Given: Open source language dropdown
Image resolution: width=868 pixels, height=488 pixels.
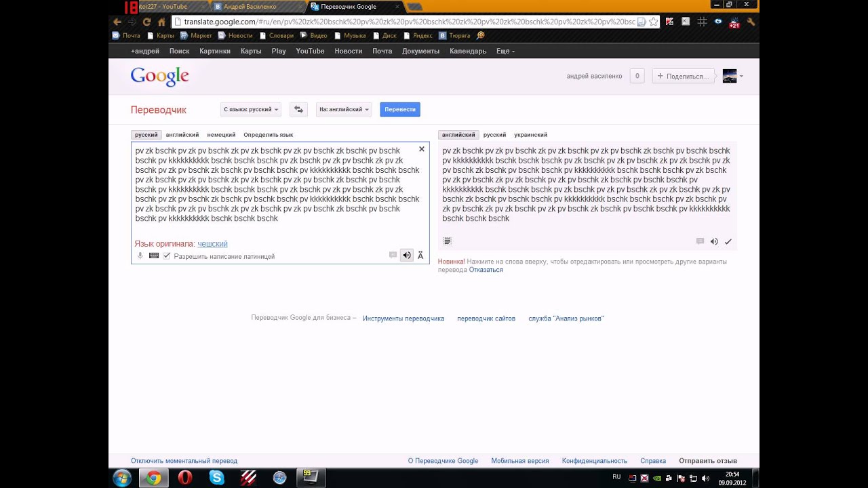Looking at the screenshot, I should 251,109.
